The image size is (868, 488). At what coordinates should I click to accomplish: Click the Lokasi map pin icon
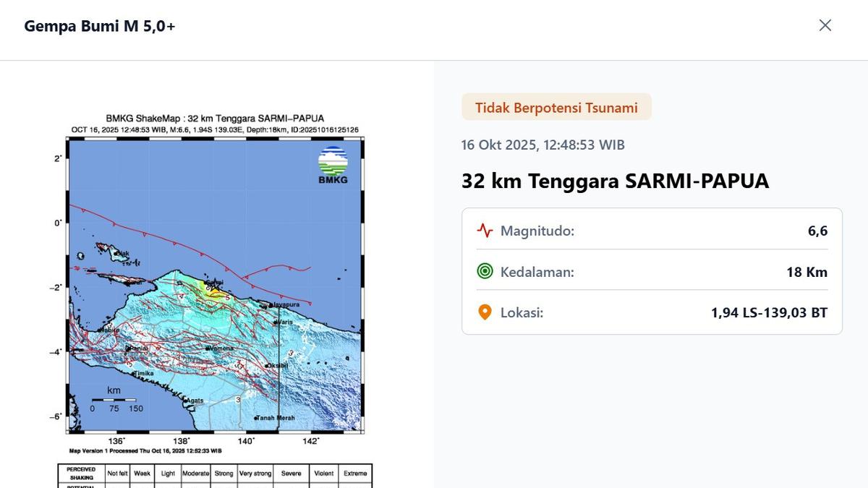coord(486,312)
